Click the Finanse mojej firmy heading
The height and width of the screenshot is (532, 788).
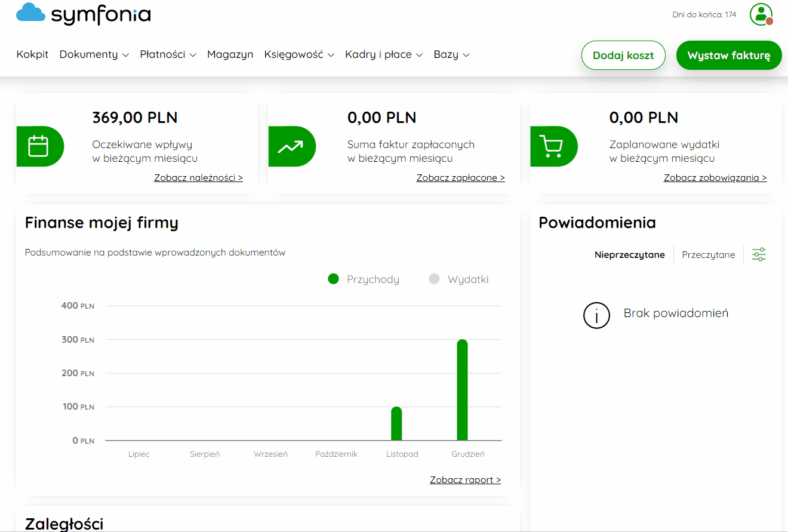(x=101, y=223)
